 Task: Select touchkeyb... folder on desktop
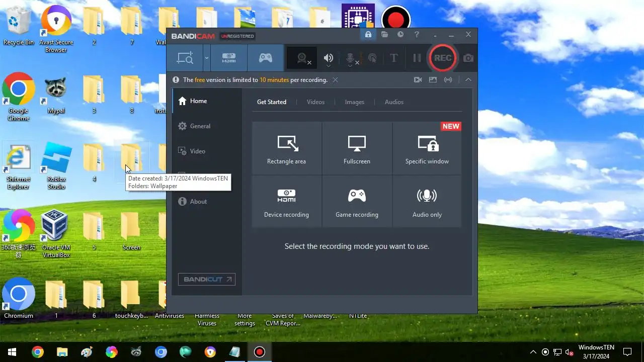click(131, 299)
